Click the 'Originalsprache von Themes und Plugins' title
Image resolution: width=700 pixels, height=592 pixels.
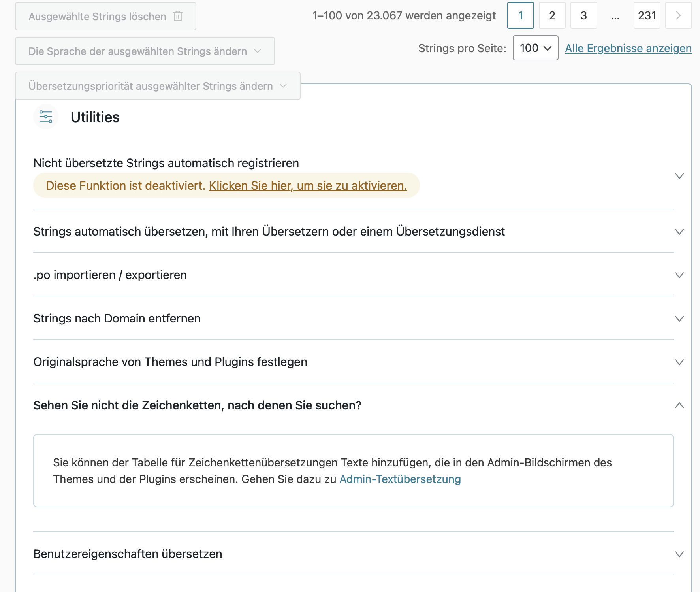tap(170, 362)
